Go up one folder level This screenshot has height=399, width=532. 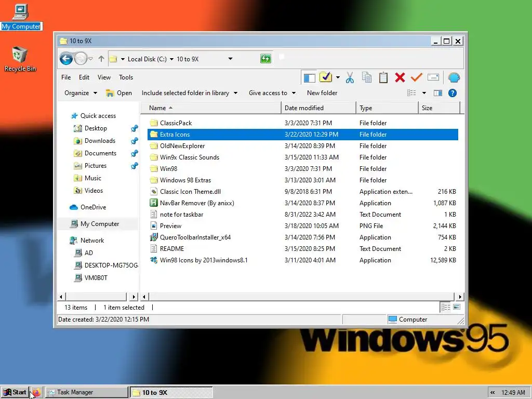(x=101, y=59)
